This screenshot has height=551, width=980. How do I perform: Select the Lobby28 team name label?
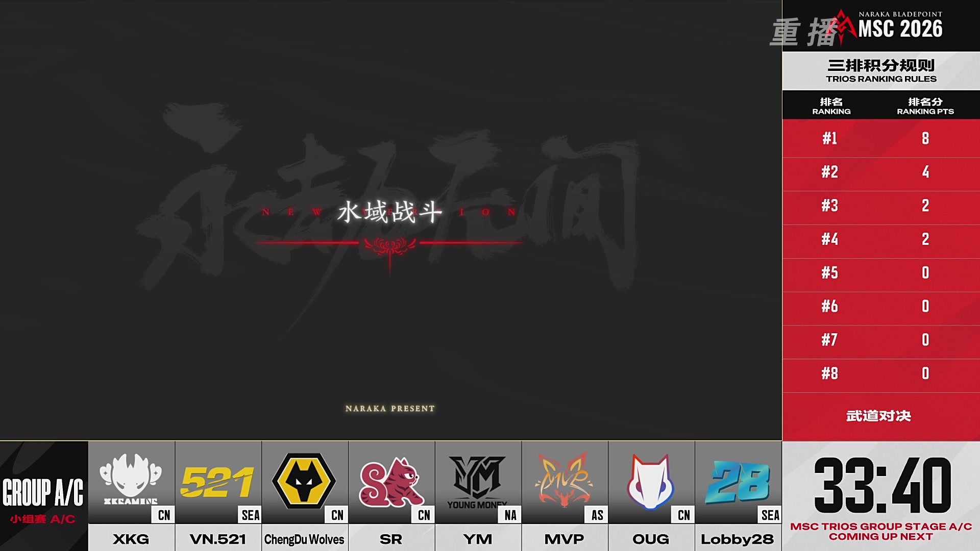point(738,539)
